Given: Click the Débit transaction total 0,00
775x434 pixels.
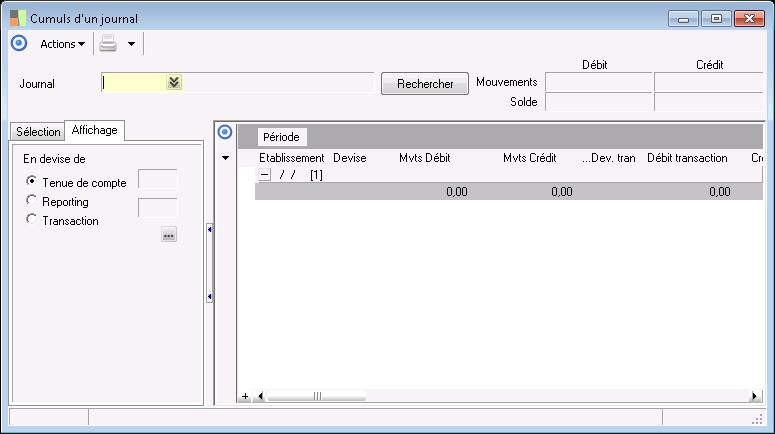Looking at the screenshot, I should [720, 192].
